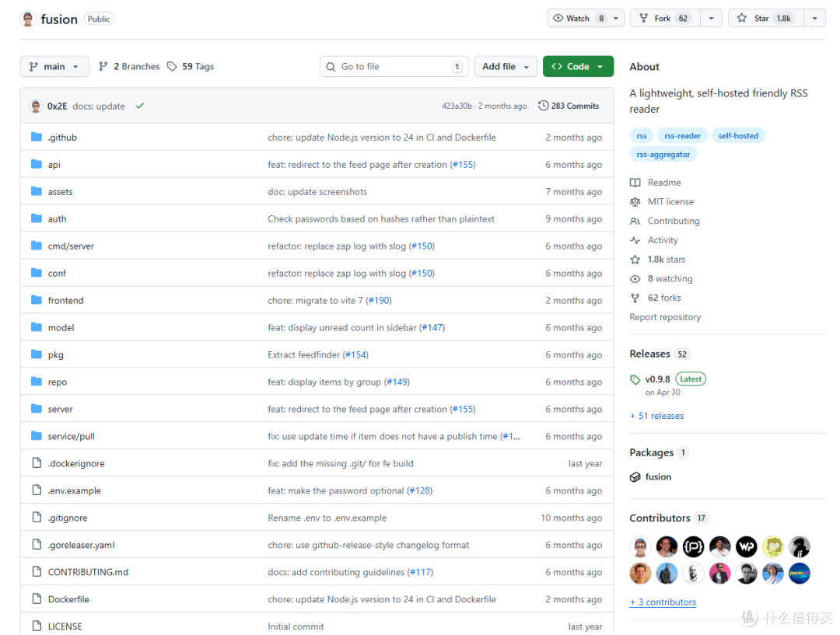Click the owner avatar next to fusion
The height and width of the screenshot is (635, 840).
pos(28,19)
